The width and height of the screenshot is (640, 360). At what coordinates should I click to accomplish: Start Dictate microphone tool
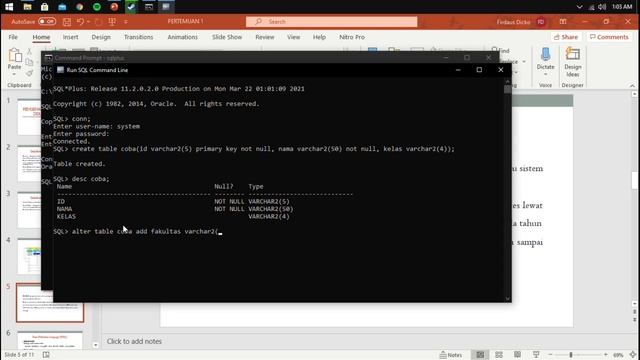pyautogui.click(x=545, y=55)
